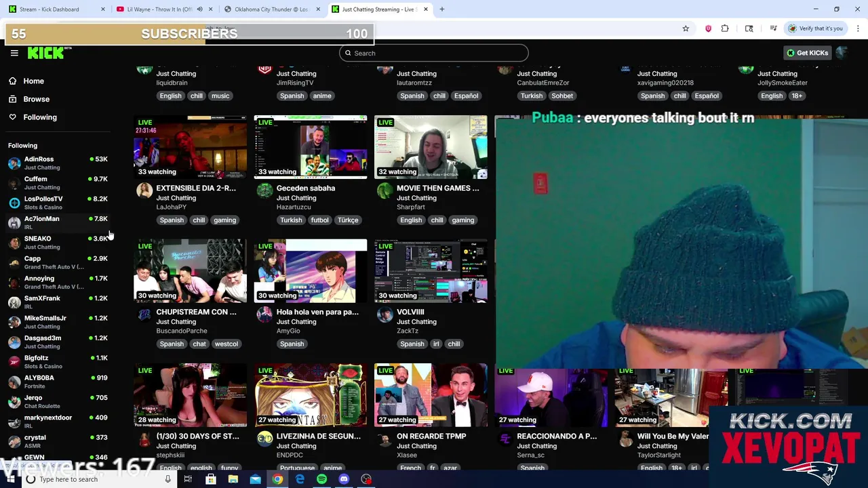Open the LIVEZINHA DE SEGUN stream thumbnail
Image resolution: width=868 pixels, height=488 pixels.
point(311,396)
